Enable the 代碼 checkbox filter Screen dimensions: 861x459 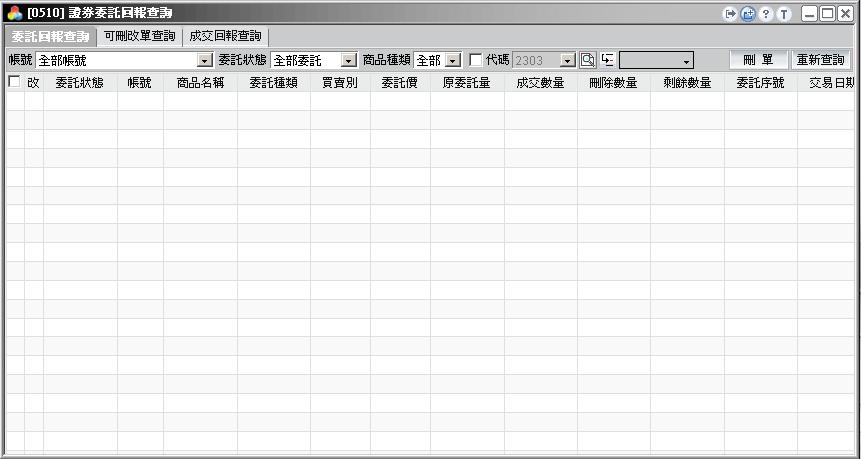(476, 60)
